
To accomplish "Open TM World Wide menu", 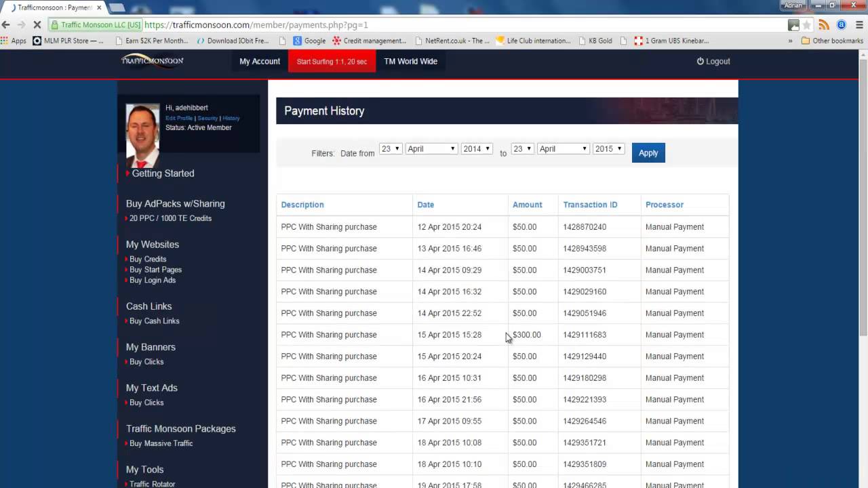I will pyautogui.click(x=410, y=61).
